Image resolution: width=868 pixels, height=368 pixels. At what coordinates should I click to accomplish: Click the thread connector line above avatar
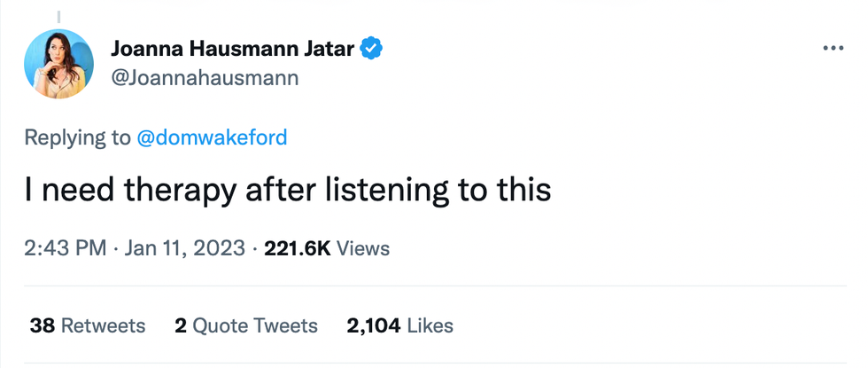[x=59, y=16]
